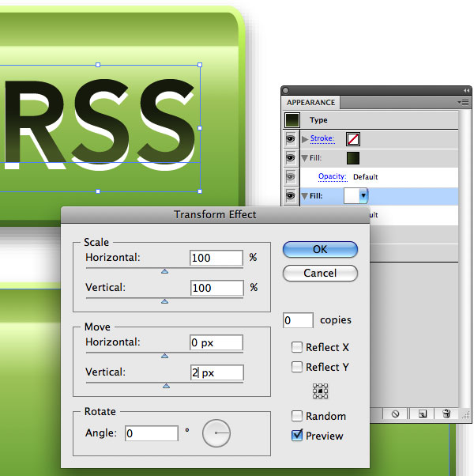Click the bottom-right selection handle of RSS text
This screenshot has width=474, height=476.
click(200, 191)
